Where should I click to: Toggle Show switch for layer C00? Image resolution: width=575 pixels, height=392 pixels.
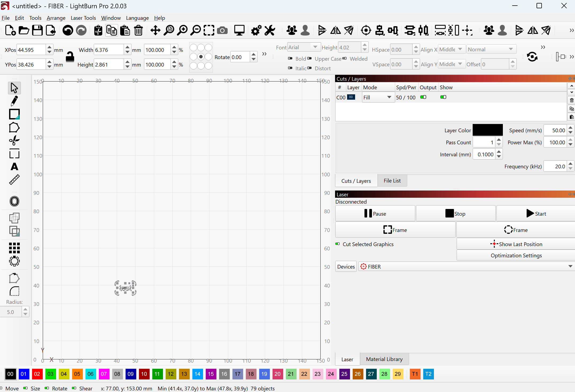click(443, 97)
